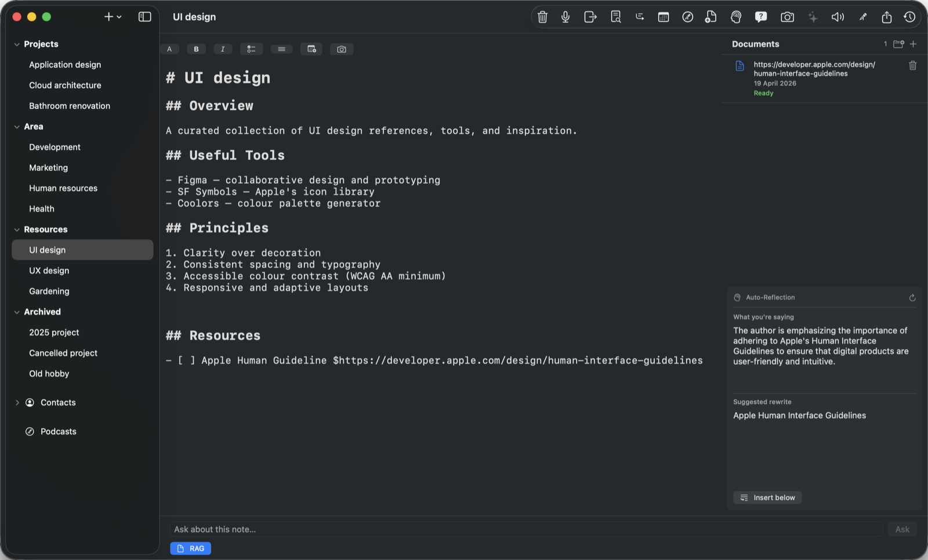Image resolution: width=928 pixels, height=560 pixels.
Task: Open version history clock icon
Action: [909, 17]
